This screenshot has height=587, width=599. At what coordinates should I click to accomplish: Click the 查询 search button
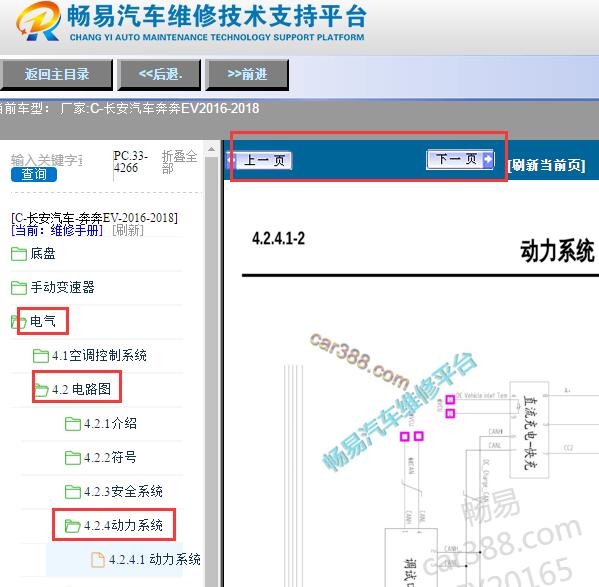point(34,175)
